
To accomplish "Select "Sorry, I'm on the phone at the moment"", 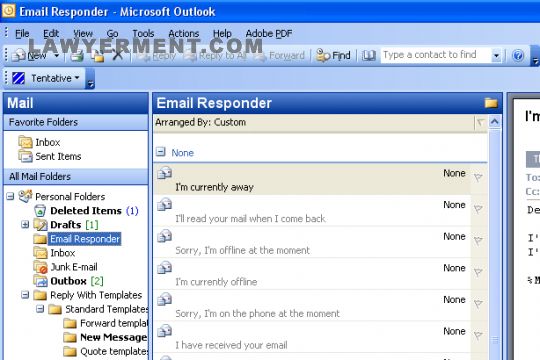I will click(x=312, y=306).
